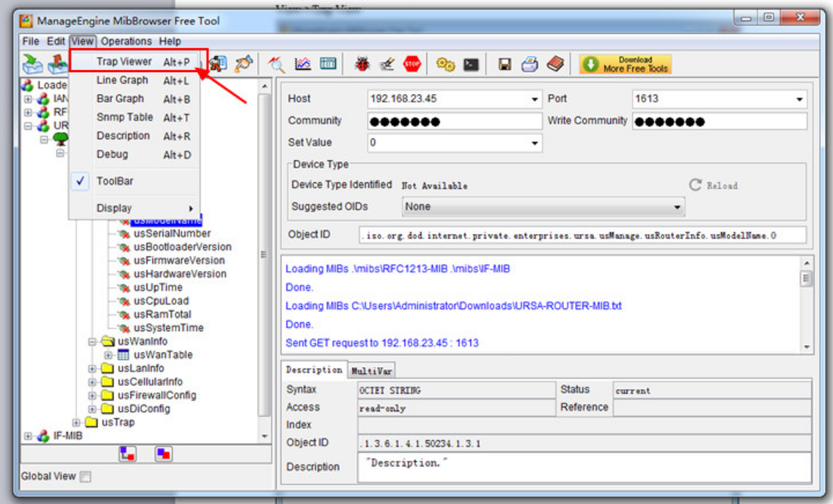Click the Find Node magnifier icon
This screenshot has height=504, width=833.
tap(276, 64)
